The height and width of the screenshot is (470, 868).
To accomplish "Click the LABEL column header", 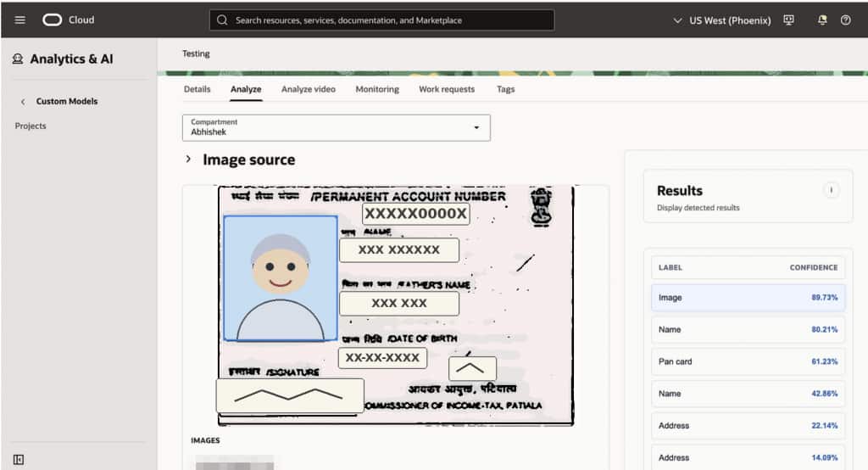I will (x=670, y=268).
